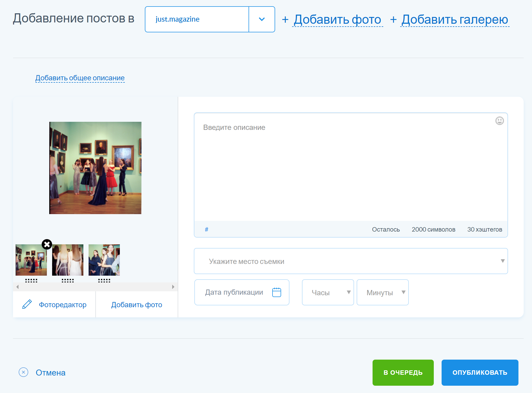This screenshot has height=393, width=532.
Task: Click the circled X next to Отмена
Action: click(x=23, y=372)
